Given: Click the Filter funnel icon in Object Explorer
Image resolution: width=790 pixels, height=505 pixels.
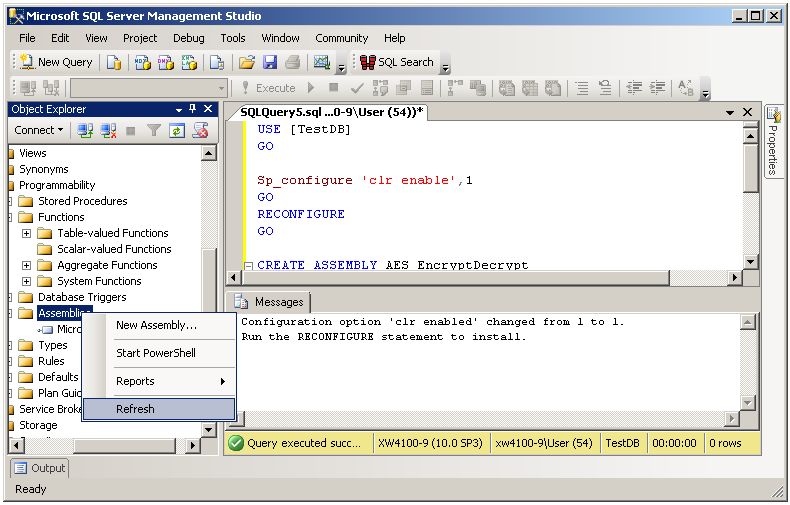Looking at the screenshot, I should tap(154, 130).
